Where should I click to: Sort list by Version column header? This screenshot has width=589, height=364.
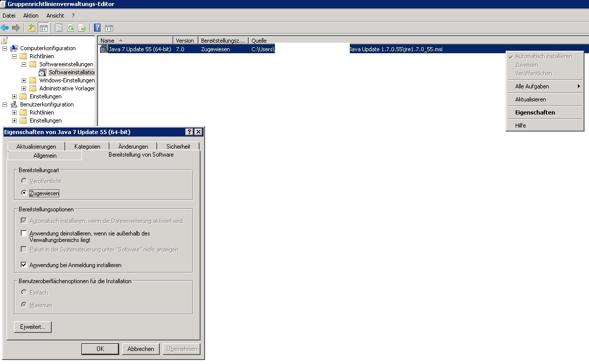(185, 41)
